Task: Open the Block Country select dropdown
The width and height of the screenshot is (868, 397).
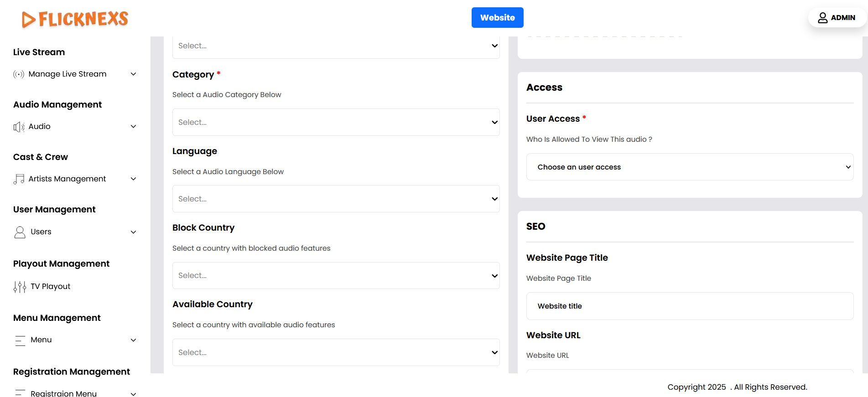Action: click(336, 275)
